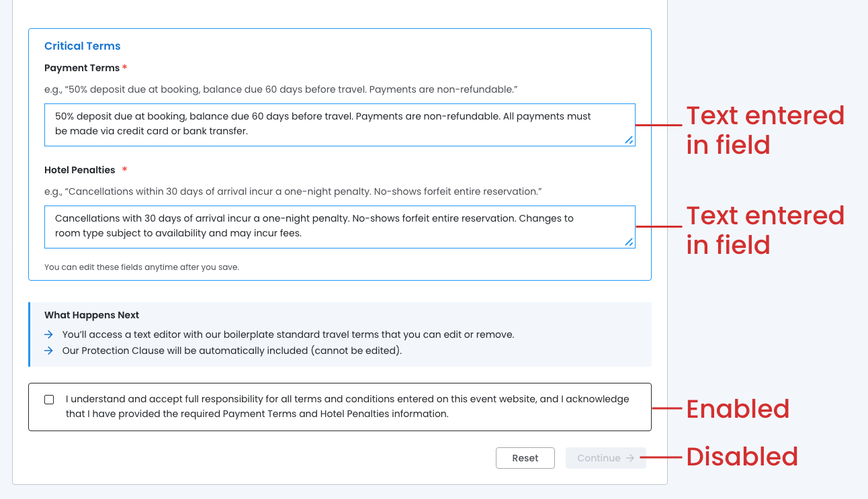The image size is (868, 499).
Task: Click the acceptance statement text beside checkbox
Action: click(347, 406)
